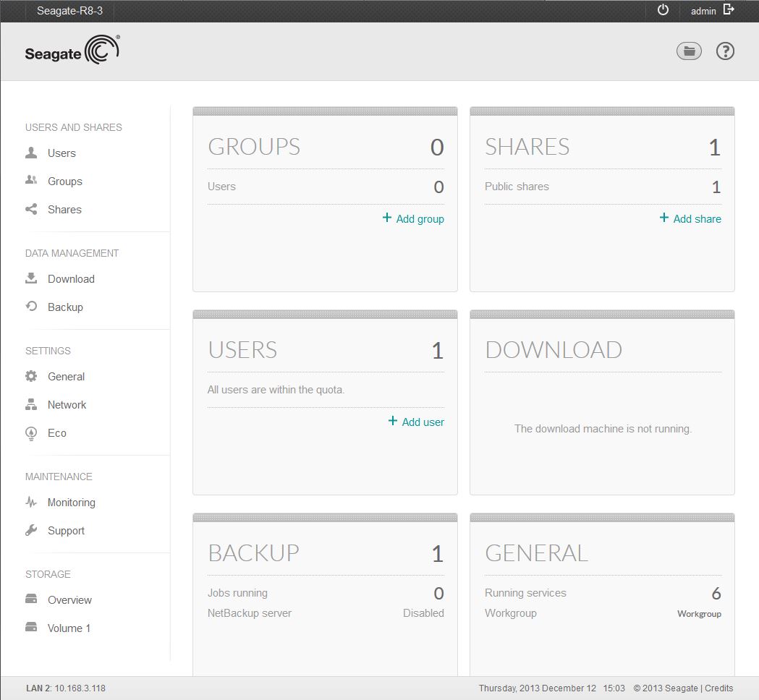The image size is (759, 700).
Task: Click the Backup circular arrow icon
Action: 31,306
